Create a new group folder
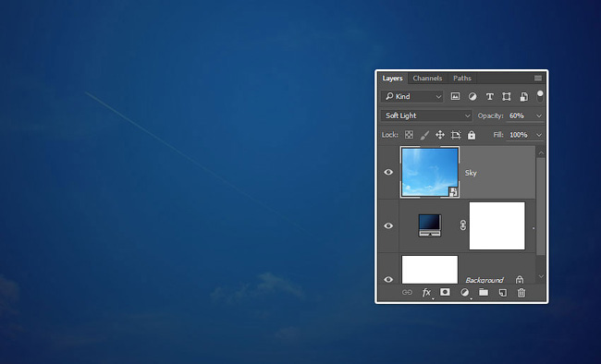Screen dimensions: 601x364 click(484, 292)
